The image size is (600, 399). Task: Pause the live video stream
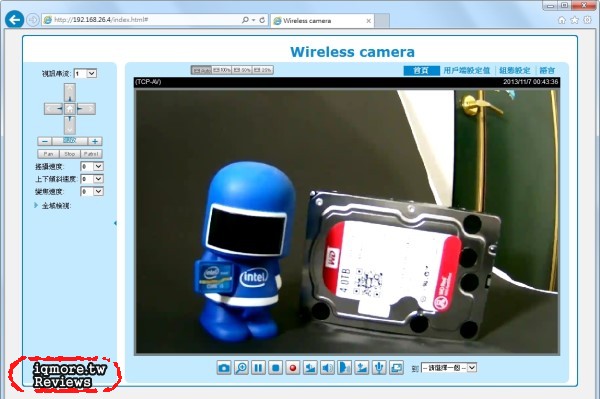pos(258,368)
